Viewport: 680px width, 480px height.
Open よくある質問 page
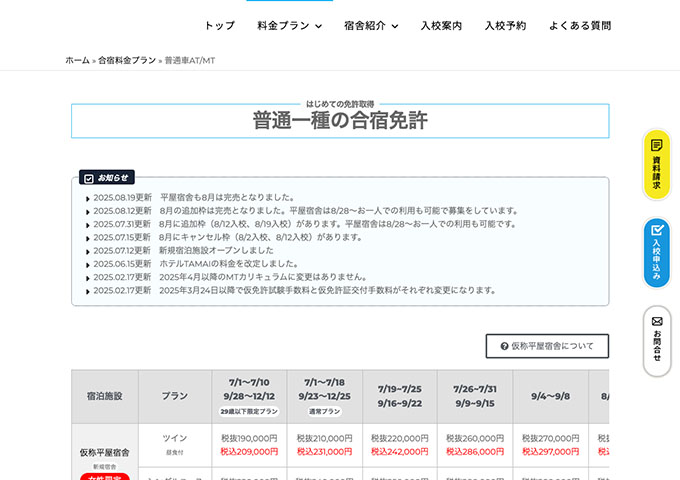click(579, 26)
